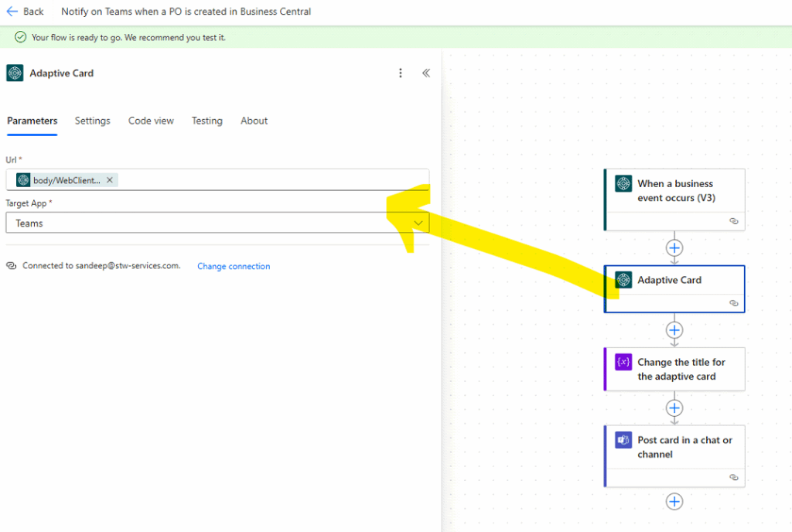Add step below the business event trigger
792x532 pixels.
coord(674,247)
